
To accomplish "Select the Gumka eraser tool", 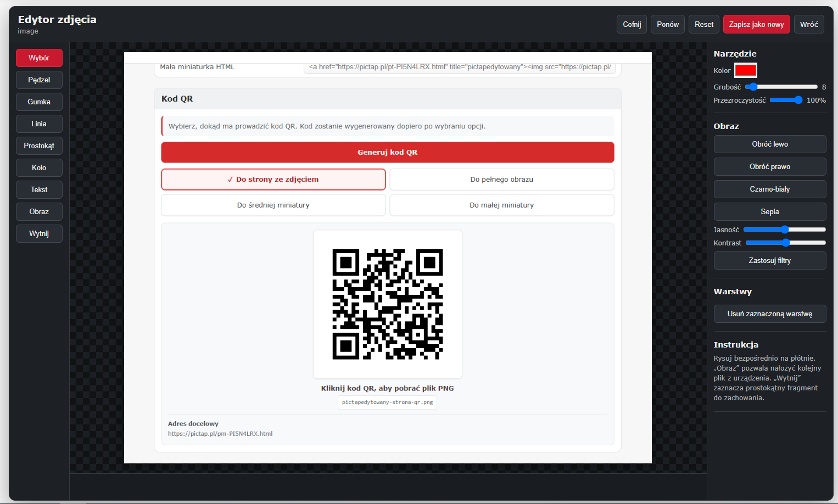I will pyautogui.click(x=39, y=102).
